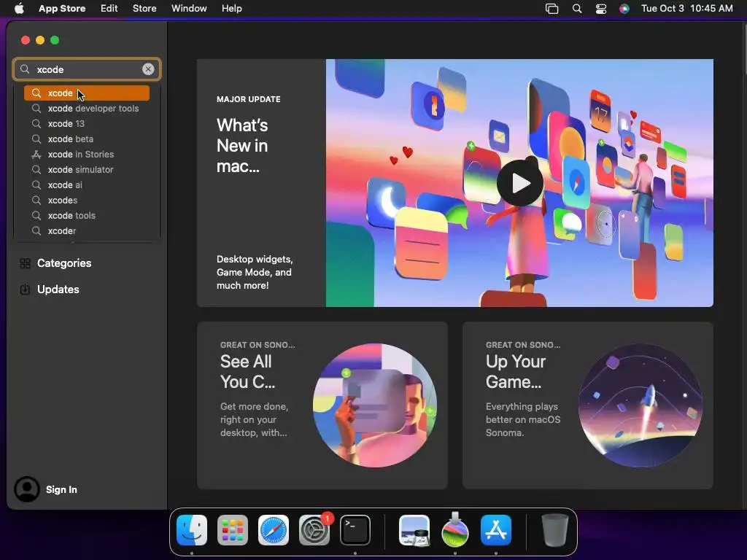The width and height of the screenshot is (747, 560).
Task: Select the xcode ai suggestion
Action: tap(87, 184)
